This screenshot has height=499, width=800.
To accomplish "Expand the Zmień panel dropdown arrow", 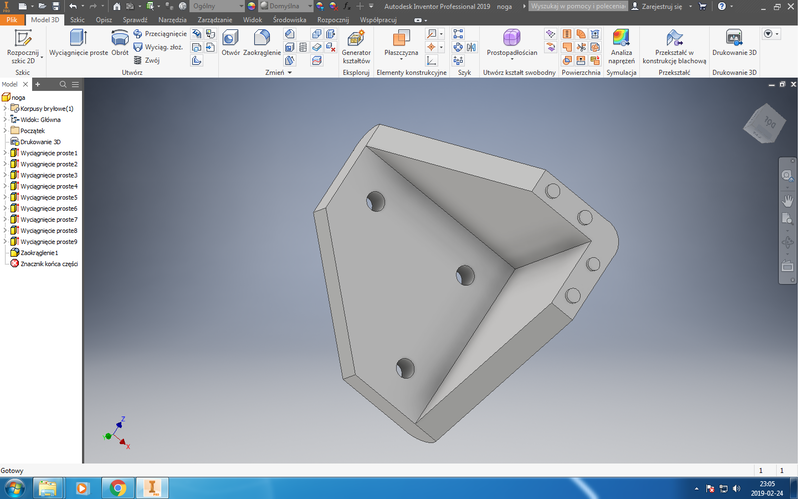I will 290,73.
